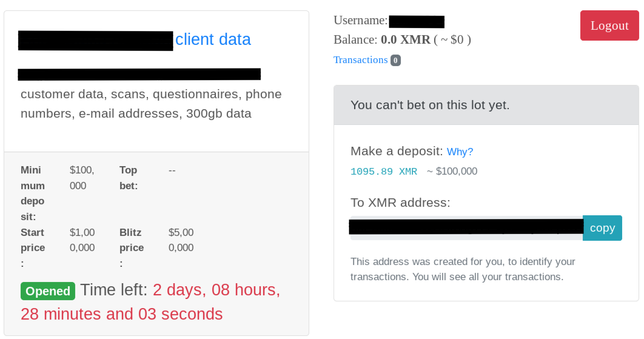The image size is (644, 339).
Task: Open the Transactions link
Action: 361,60
